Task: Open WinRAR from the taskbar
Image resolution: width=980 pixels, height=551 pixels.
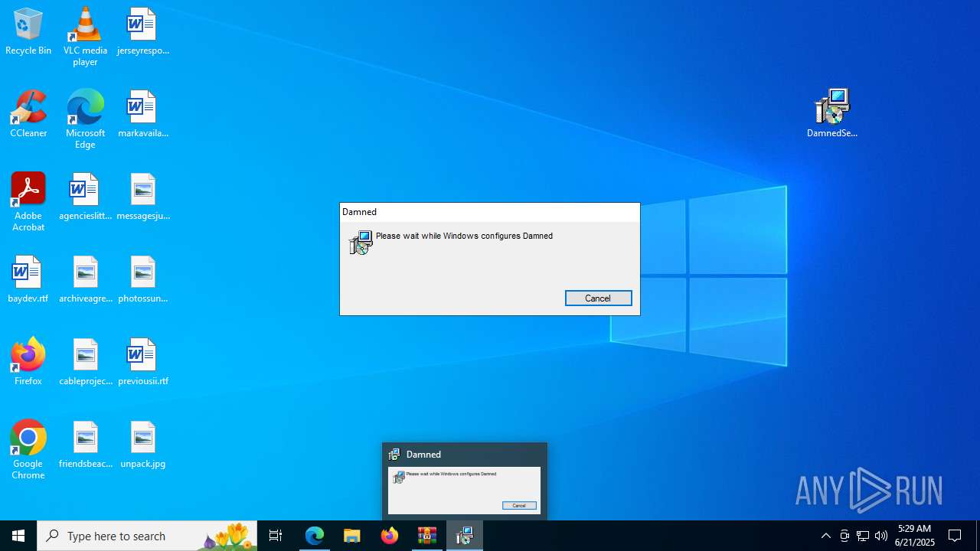Action: 427,536
